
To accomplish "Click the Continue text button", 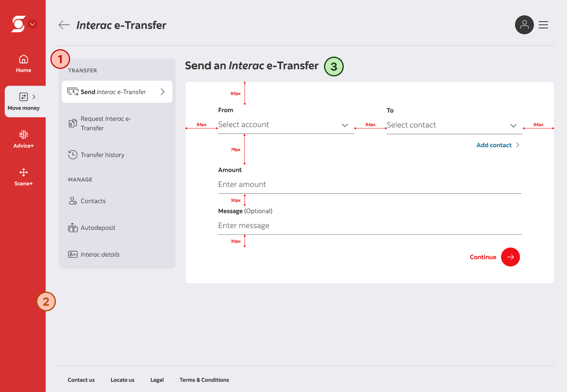I will 483,257.
